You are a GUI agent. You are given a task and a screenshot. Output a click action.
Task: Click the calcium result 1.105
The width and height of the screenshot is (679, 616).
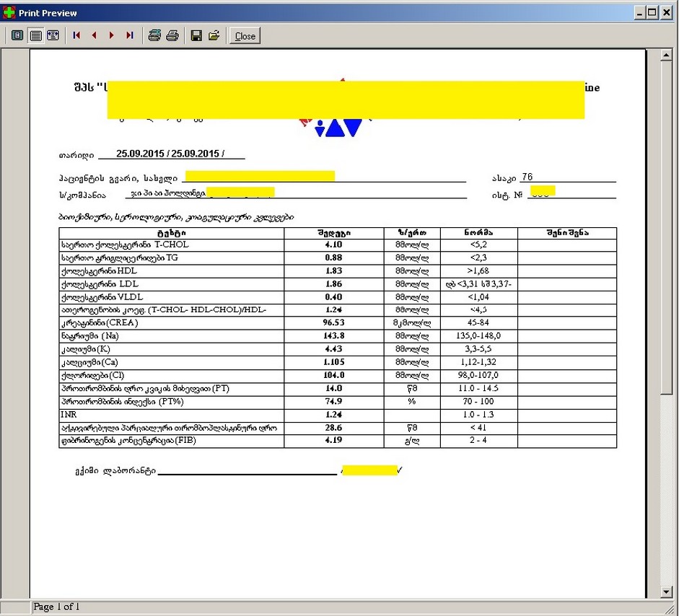333,362
